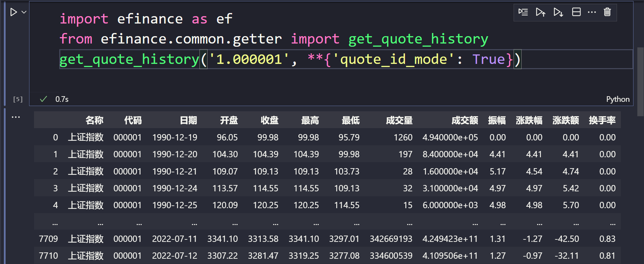The image size is (644, 264).
Task: Click execution count [5] label
Action: click(x=18, y=99)
